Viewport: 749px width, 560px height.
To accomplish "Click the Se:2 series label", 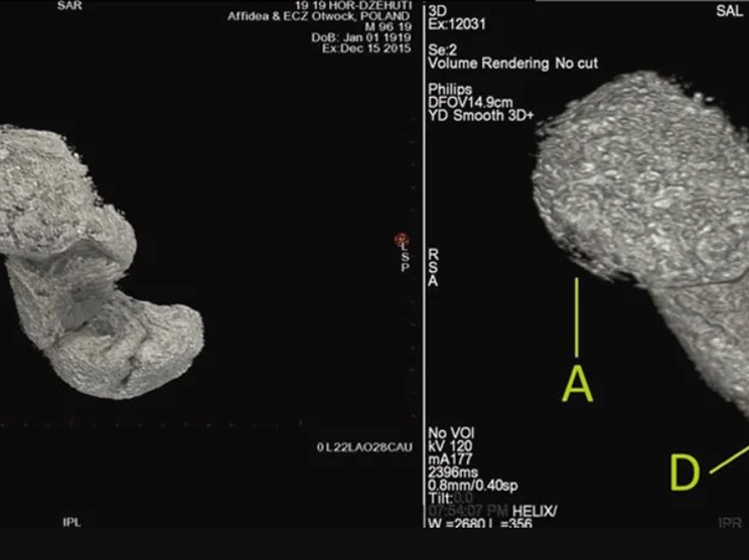I will 442,50.
